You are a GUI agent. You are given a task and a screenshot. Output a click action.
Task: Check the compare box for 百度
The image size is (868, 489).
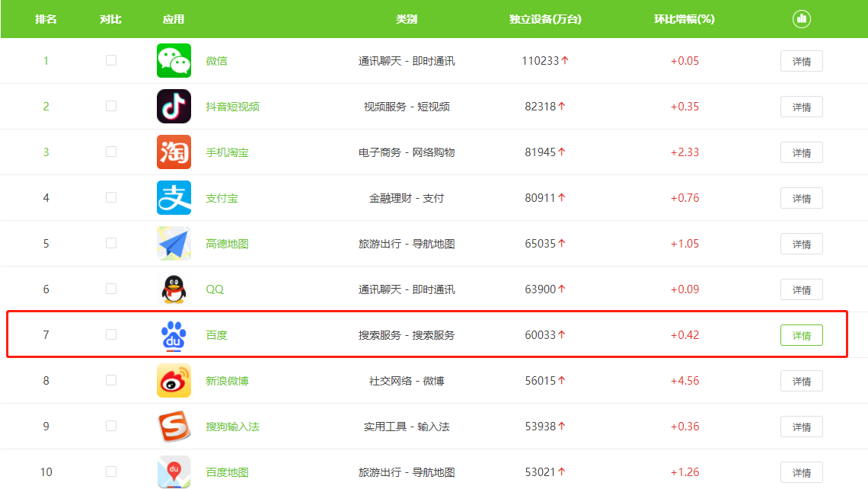[x=111, y=334]
